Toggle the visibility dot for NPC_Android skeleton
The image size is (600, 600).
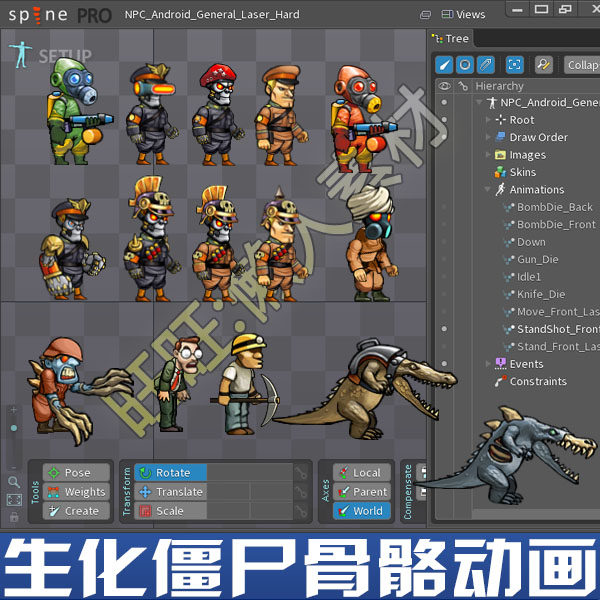444,102
